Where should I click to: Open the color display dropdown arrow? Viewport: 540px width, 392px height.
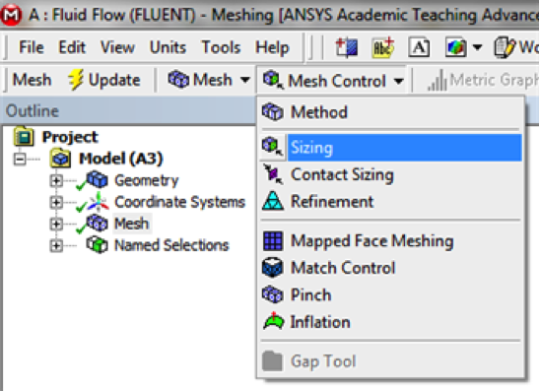click(477, 47)
